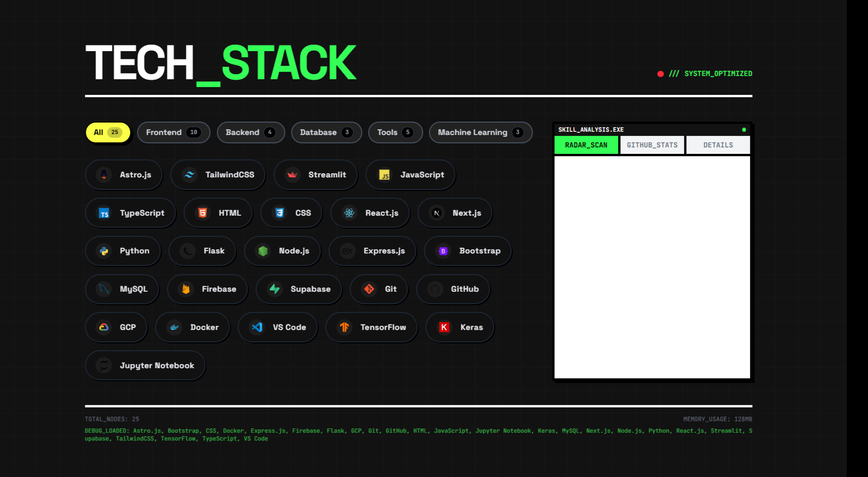This screenshot has height=477, width=868.
Task: Click the Supabase label text
Action: tap(310, 289)
